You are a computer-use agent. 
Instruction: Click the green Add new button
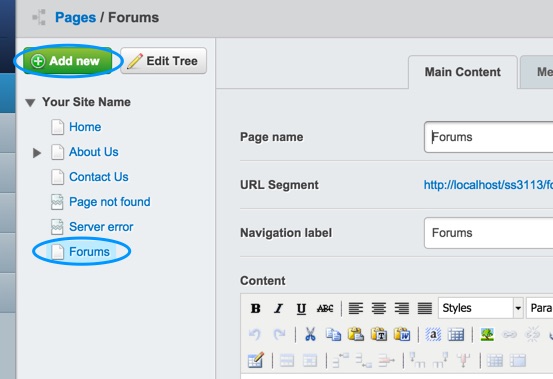point(68,61)
